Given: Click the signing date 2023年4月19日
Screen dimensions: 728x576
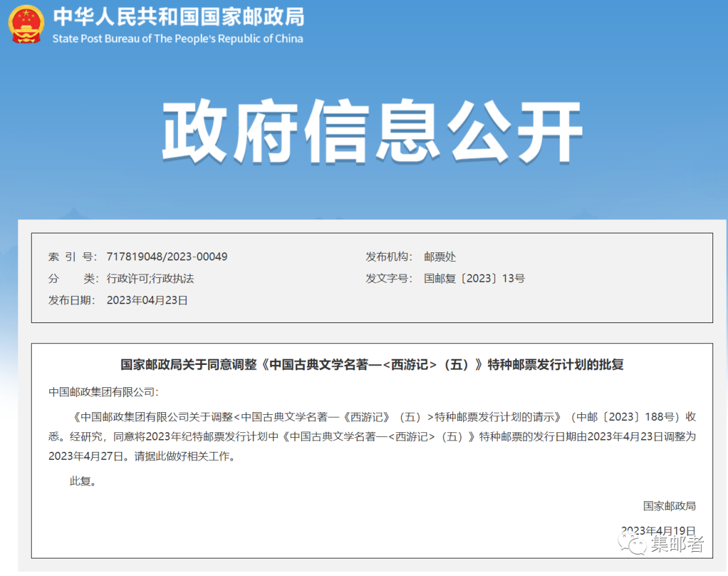Looking at the screenshot, I should pyautogui.click(x=659, y=531).
